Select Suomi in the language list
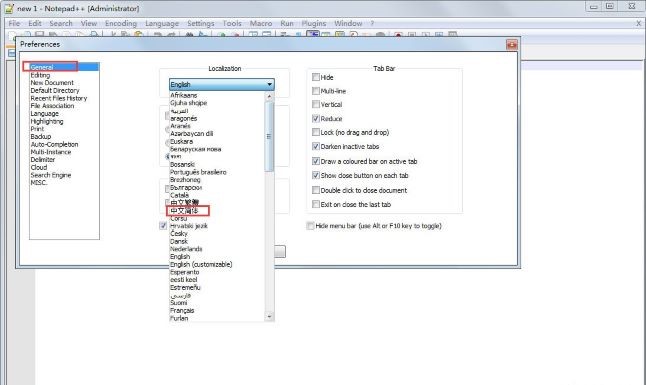This screenshot has height=385, width=646. (179, 303)
